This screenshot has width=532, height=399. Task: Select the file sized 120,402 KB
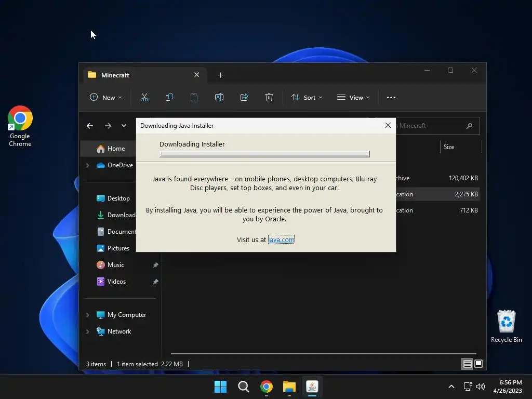click(437, 178)
